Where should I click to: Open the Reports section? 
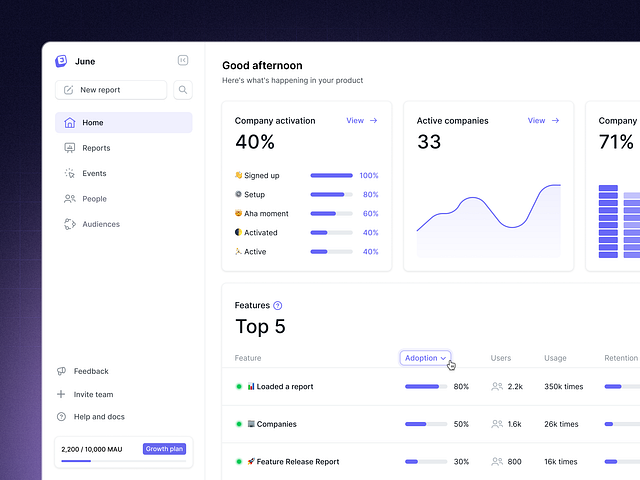[x=96, y=148]
